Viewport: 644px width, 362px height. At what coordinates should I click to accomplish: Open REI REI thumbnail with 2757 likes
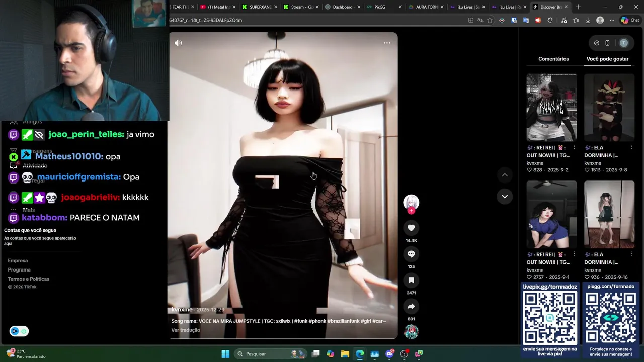coord(551,215)
